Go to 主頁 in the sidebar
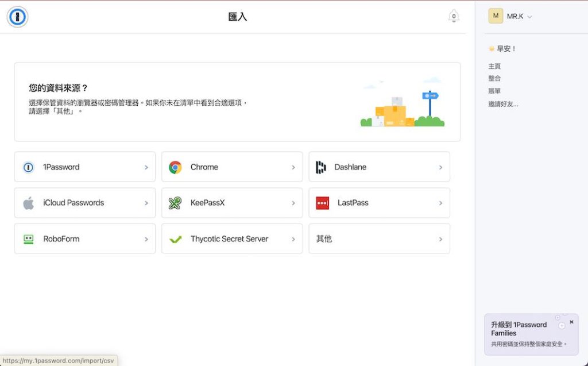The height and width of the screenshot is (366, 588). 494,66
